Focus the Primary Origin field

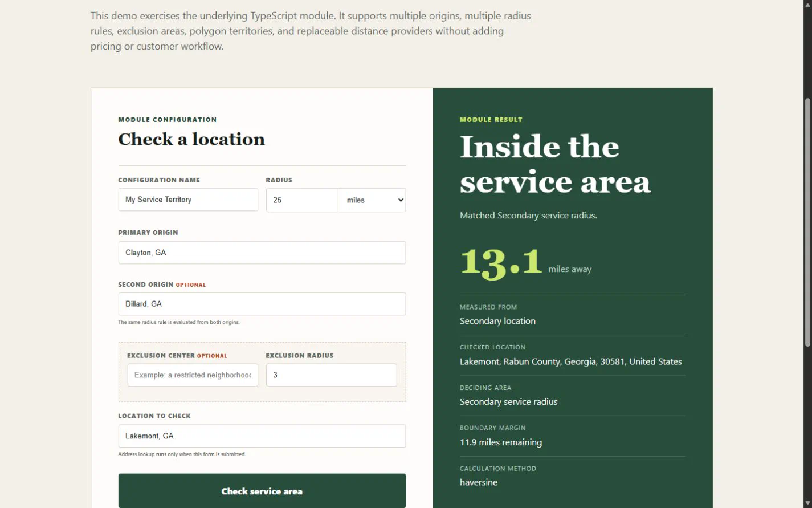(262, 253)
